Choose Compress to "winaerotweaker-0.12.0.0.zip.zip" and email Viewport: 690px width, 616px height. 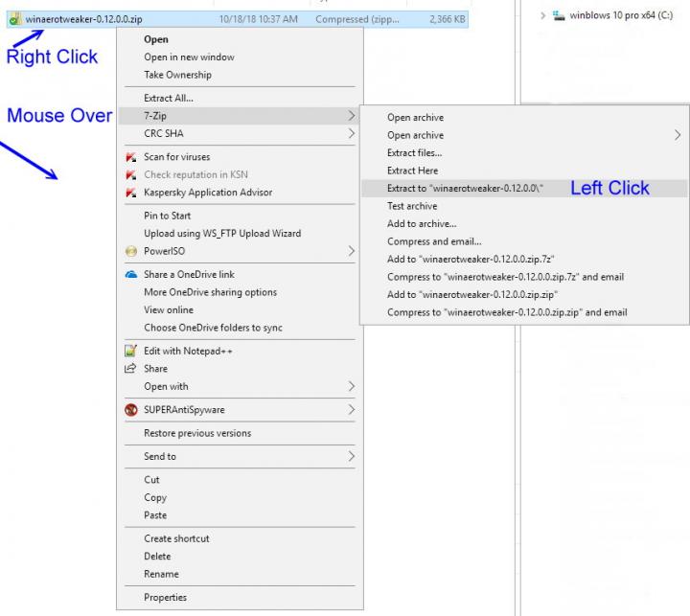(507, 312)
